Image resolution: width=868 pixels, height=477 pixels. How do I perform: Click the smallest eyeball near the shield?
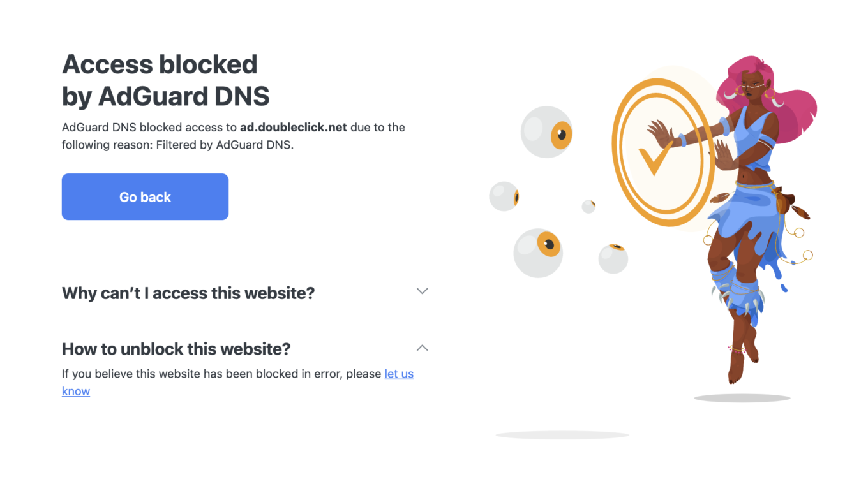(x=588, y=205)
